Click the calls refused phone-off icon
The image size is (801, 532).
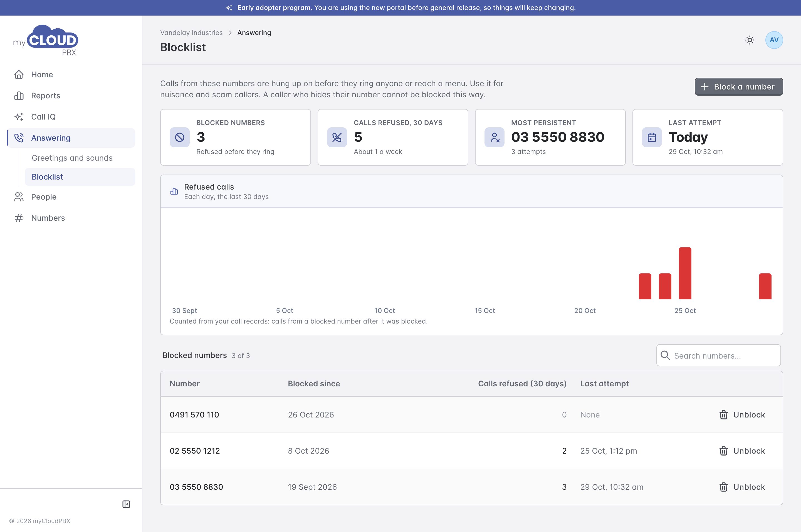pyautogui.click(x=337, y=137)
